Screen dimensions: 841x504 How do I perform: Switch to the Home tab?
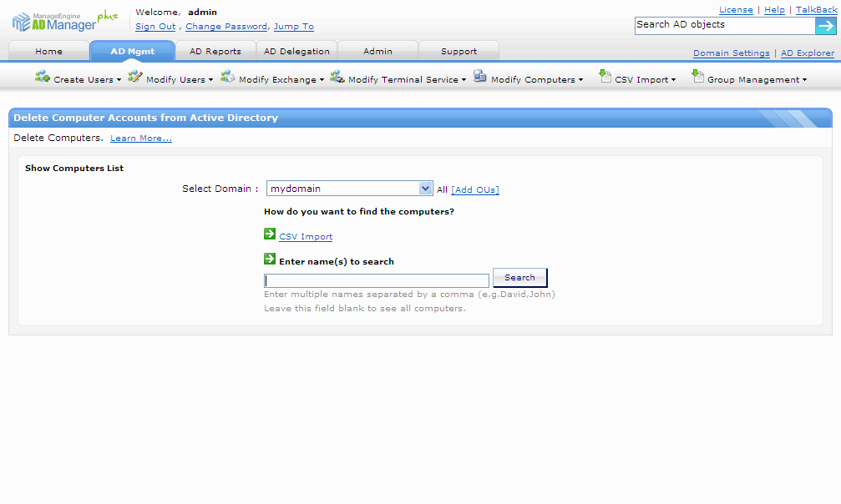coord(48,52)
